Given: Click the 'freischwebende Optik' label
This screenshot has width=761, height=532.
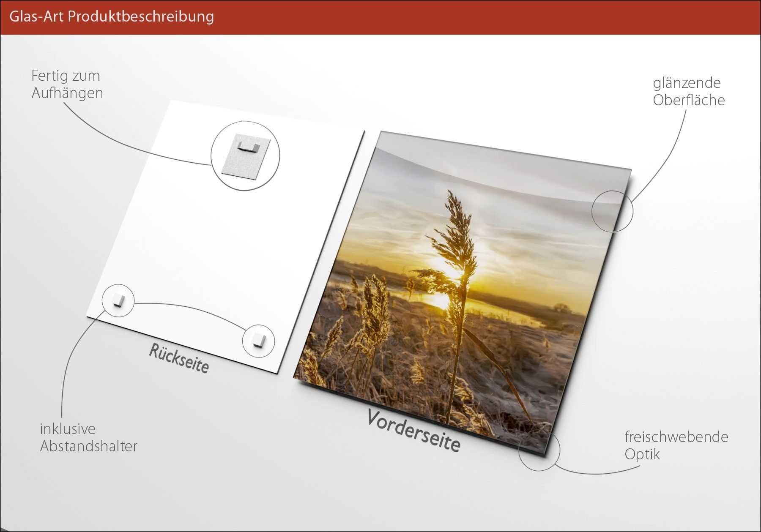Looking at the screenshot, I should [x=676, y=445].
